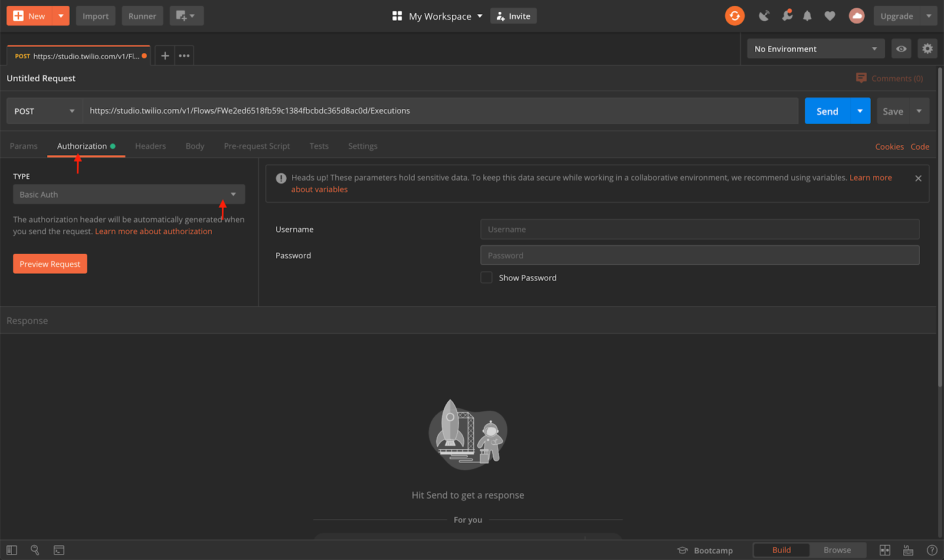Image resolution: width=944 pixels, height=560 pixels.
Task: Open a new request tab with plus
Action: (165, 55)
